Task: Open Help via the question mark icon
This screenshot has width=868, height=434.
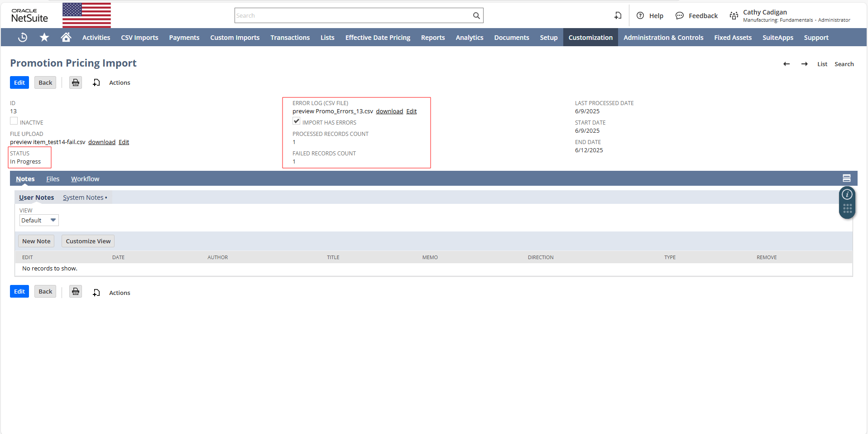Action: [640, 15]
